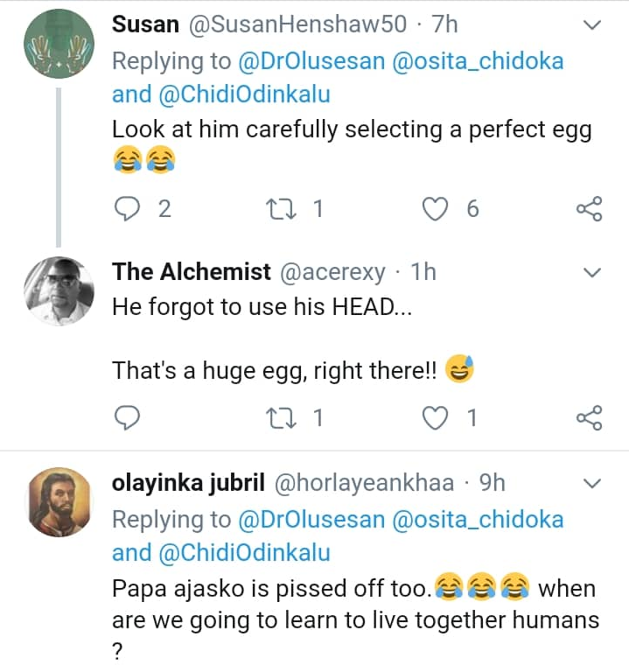Share The Alchemist's tweet
Viewport: 629px width, 672px height.
point(590,418)
